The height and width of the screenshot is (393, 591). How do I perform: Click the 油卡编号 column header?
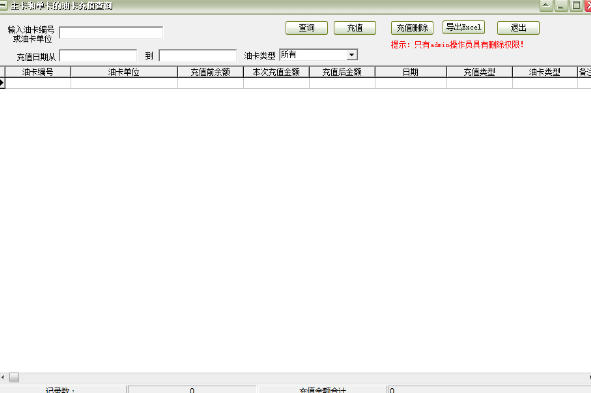[38, 72]
